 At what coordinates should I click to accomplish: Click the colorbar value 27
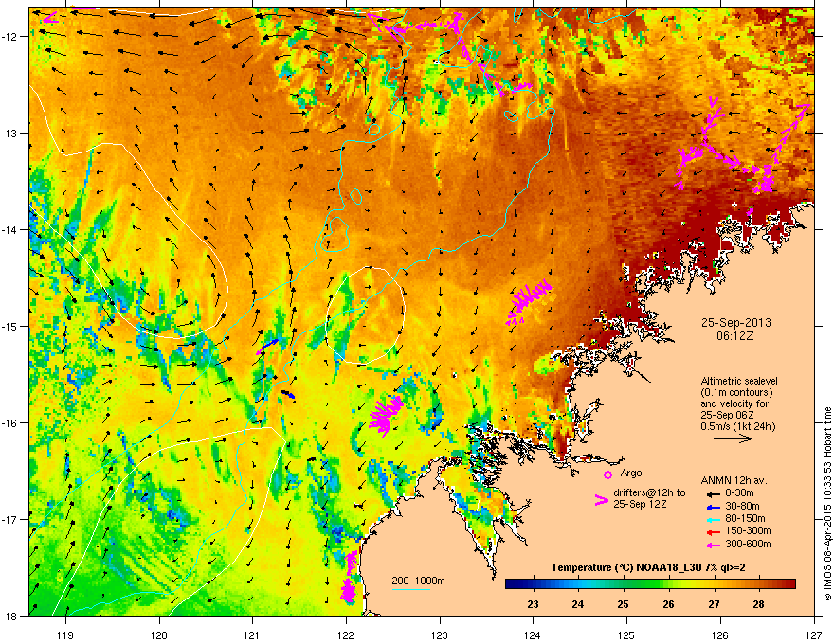tap(714, 604)
